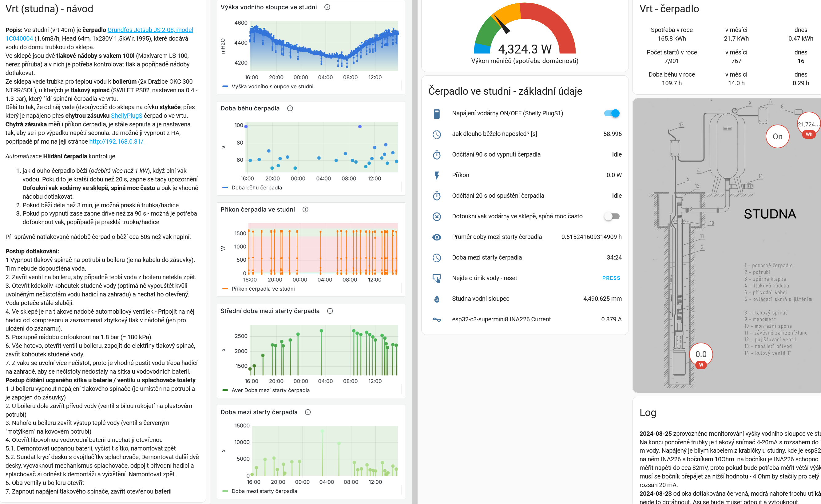821x504 pixels.
Task: Open the http://192.168.0.31/ link
Action: 116,141
